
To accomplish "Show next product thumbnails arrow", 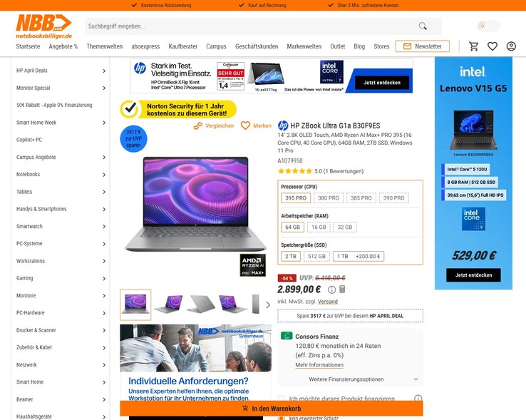I will click(268, 304).
